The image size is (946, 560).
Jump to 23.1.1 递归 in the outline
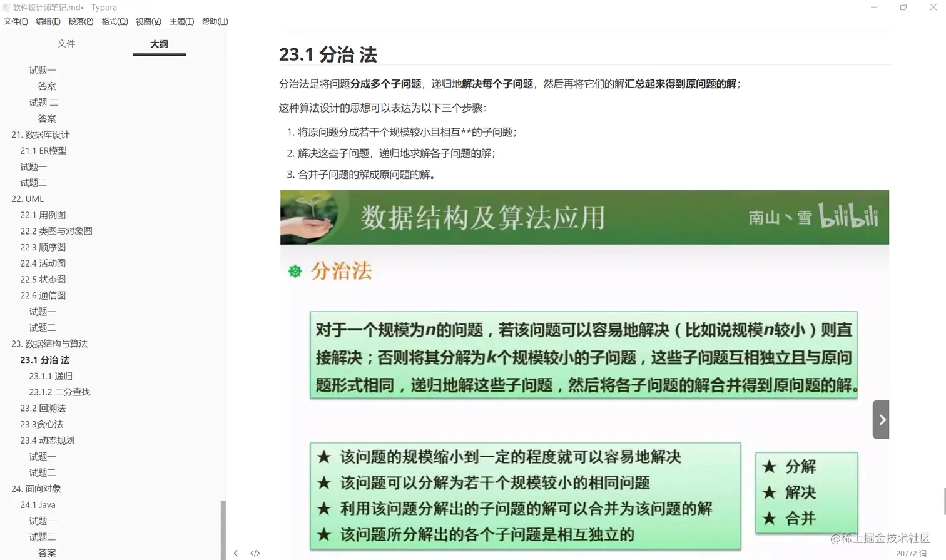pyautogui.click(x=51, y=375)
